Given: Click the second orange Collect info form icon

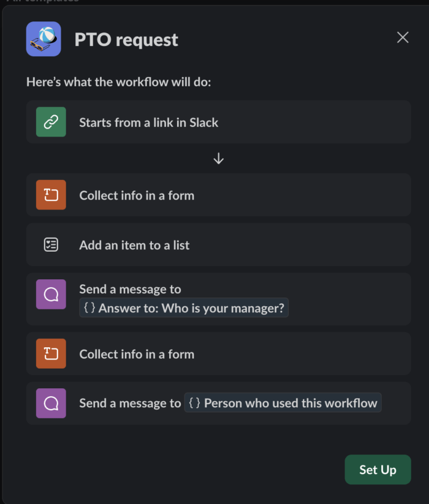Looking at the screenshot, I should tap(51, 353).
